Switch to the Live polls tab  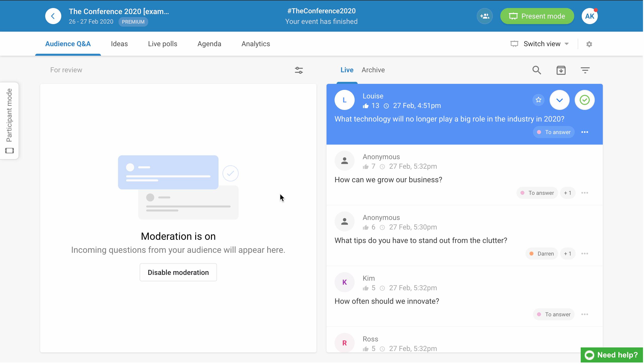pos(163,44)
